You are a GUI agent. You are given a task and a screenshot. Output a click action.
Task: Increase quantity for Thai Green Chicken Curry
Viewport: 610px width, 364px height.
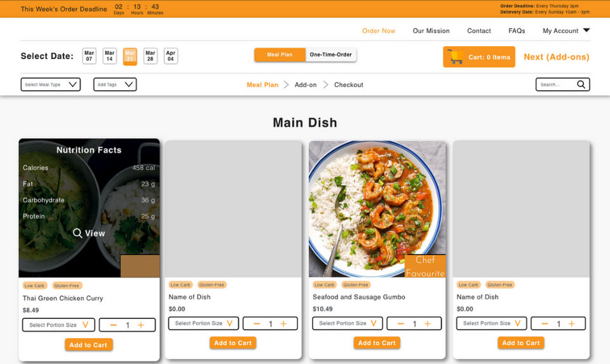[141, 325]
